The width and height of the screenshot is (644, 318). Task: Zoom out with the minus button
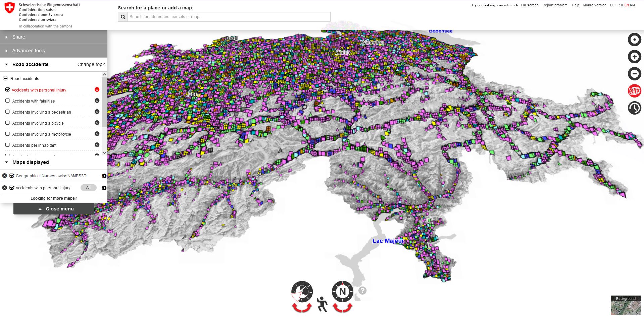point(634,74)
